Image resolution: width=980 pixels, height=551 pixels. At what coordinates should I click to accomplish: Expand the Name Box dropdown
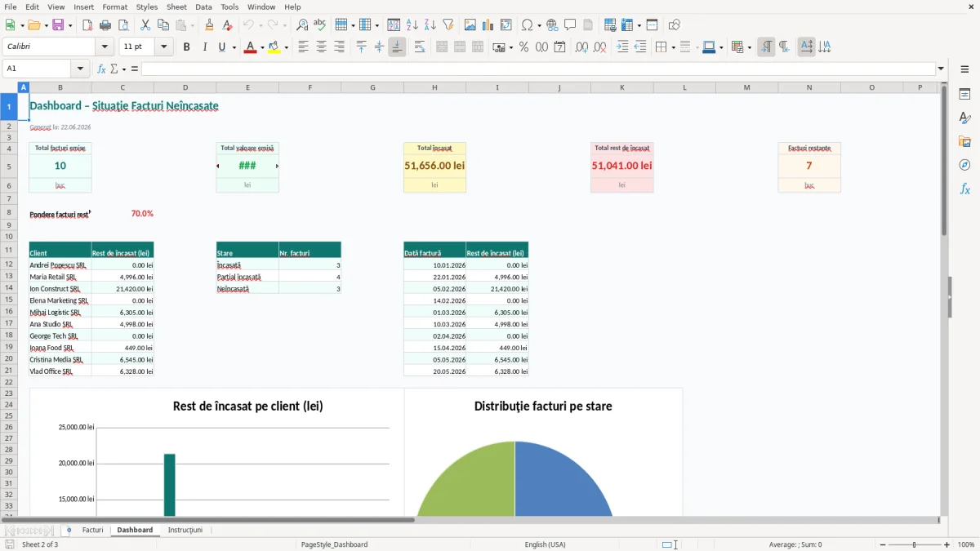click(x=80, y=69)
